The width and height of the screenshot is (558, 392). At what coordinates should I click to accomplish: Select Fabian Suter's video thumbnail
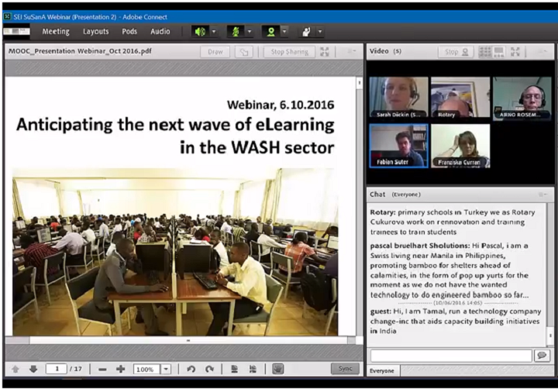tap(398, 146)
